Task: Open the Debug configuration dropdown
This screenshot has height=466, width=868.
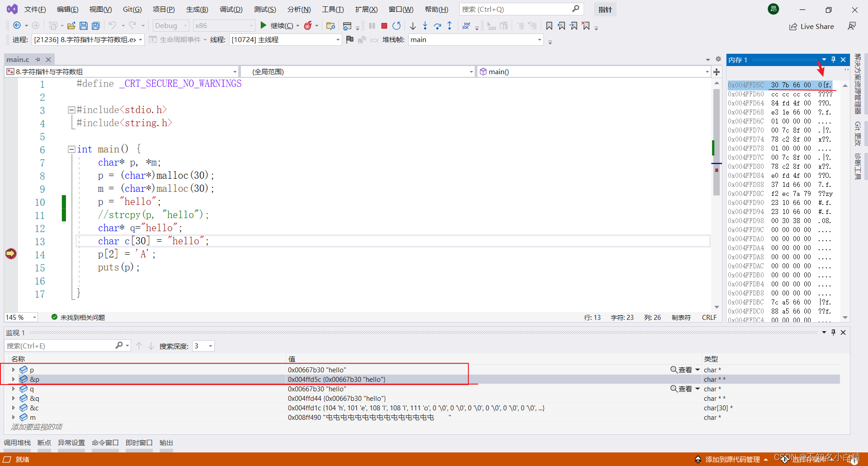Action: 171,26
